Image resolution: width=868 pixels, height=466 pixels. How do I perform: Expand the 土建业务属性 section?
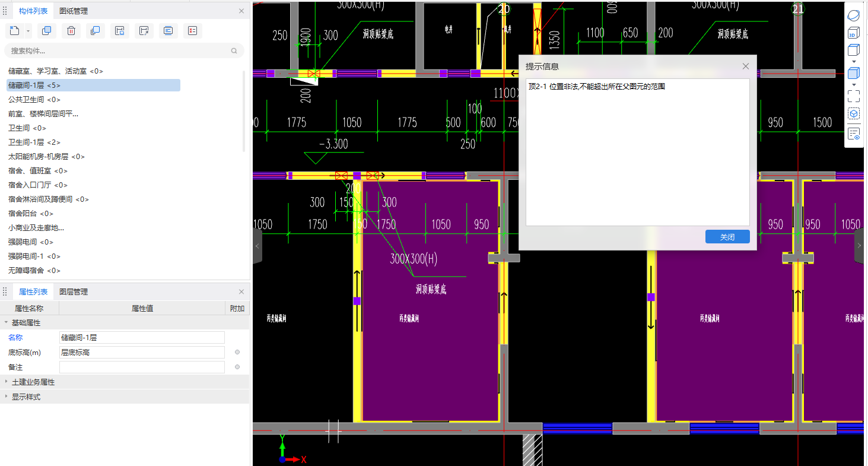point(7,382)
